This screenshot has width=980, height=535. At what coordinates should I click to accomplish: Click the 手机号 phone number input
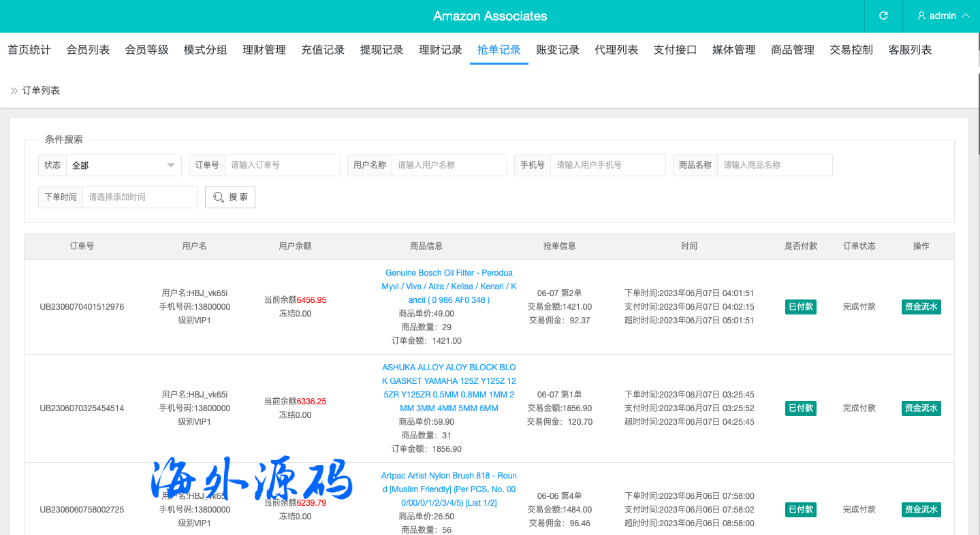tap(607, 165)
